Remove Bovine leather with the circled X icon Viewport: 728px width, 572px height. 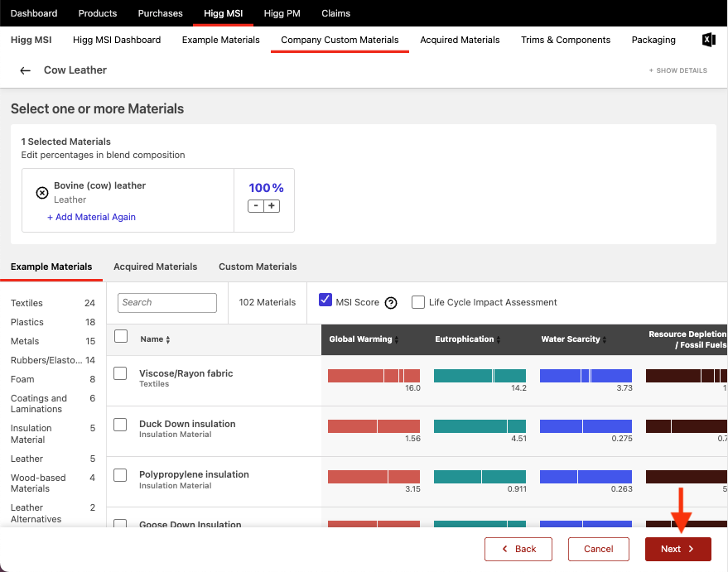pos(42,193)
